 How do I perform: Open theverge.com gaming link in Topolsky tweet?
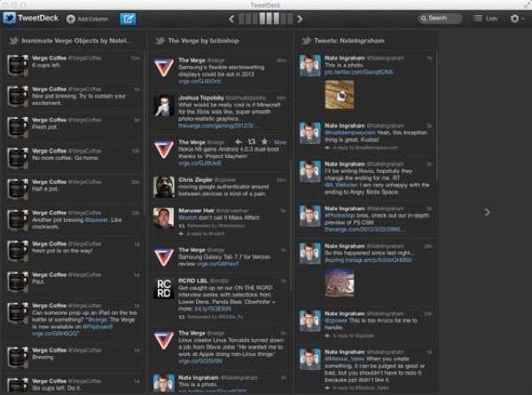coord(219,126)
